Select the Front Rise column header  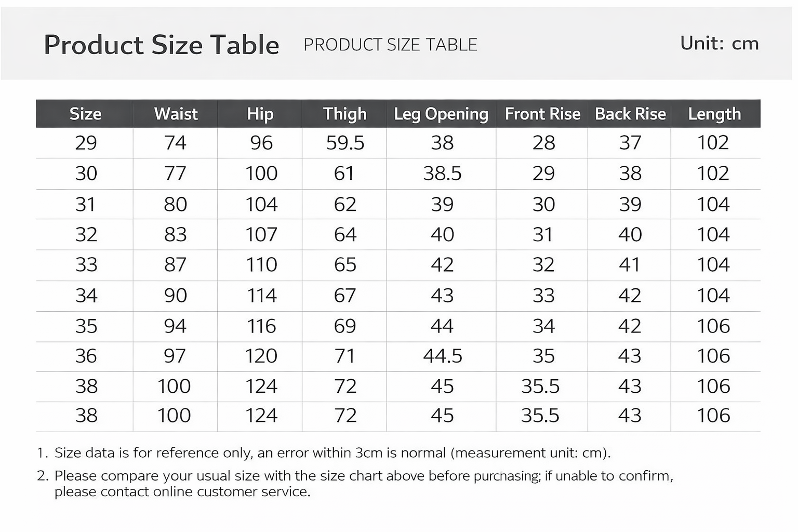(x=542, y=114)
